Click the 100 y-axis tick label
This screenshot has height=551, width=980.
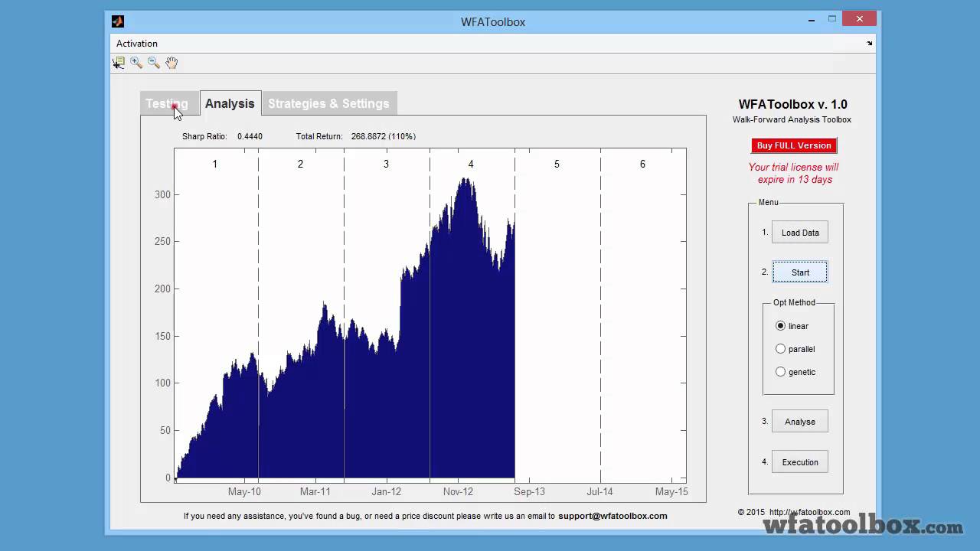pos(162,383)
